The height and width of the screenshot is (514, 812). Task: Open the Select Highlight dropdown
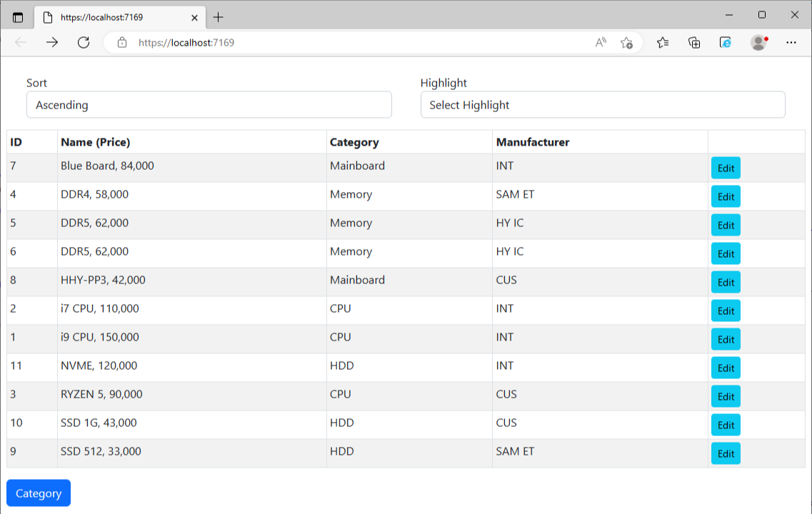(x=603, y=104)
